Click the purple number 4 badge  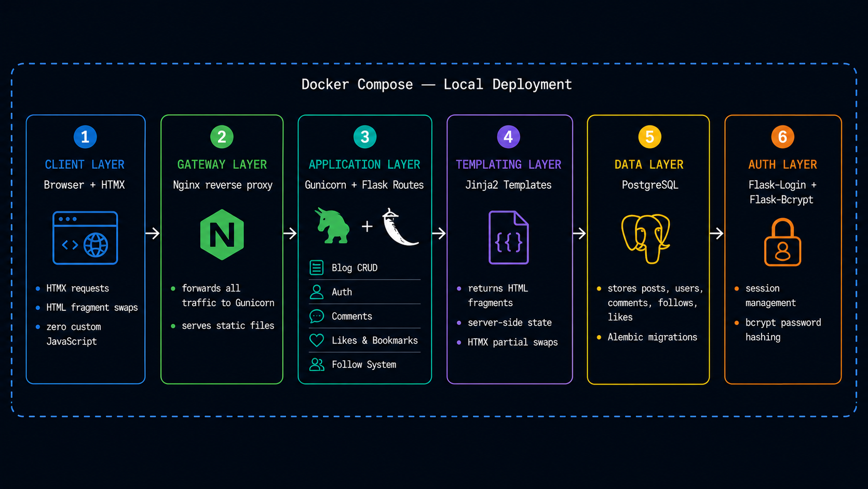click(x=508, y=137)
